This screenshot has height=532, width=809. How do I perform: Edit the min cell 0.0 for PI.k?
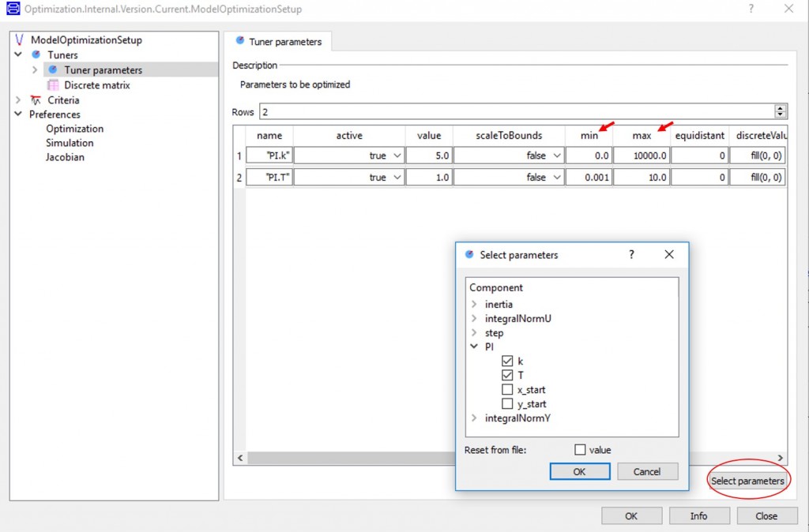point(589,155)
